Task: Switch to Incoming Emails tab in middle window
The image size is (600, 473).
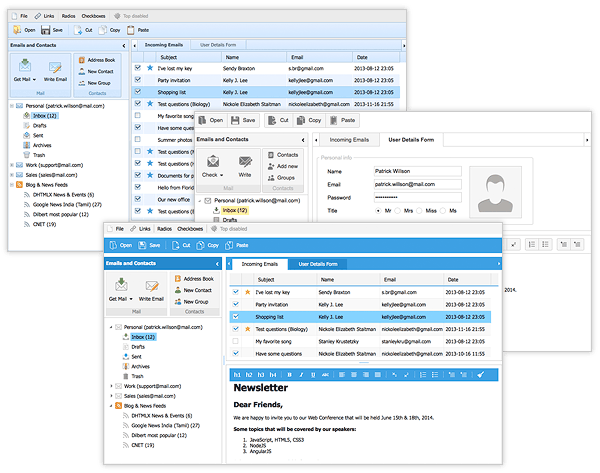Action: 349,140
